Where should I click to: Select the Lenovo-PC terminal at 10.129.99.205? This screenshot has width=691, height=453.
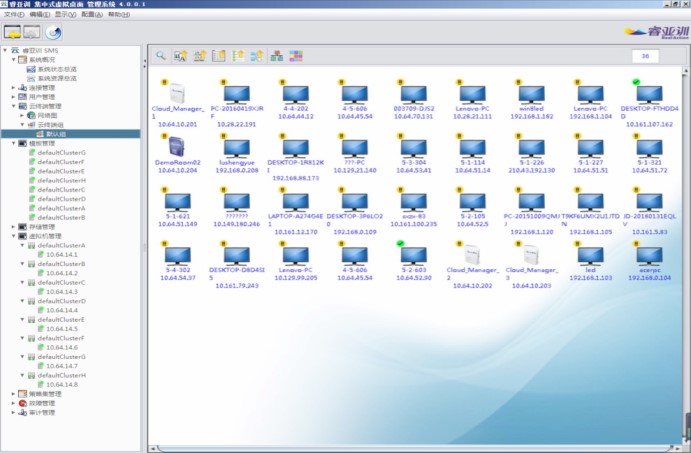[296, 256]
